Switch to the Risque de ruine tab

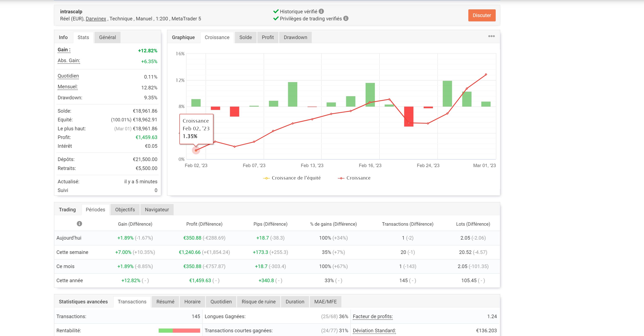(258, 302)
